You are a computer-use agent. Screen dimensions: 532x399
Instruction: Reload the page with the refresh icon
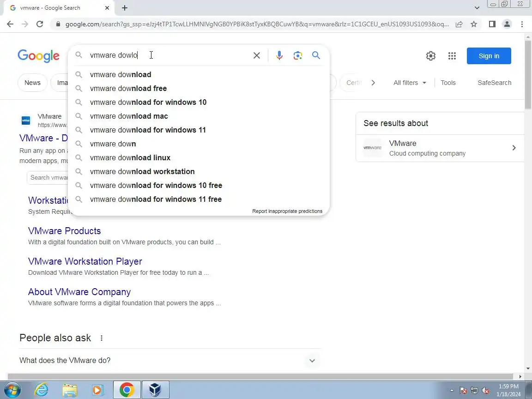pyautogui.click(x=40, y=24)
